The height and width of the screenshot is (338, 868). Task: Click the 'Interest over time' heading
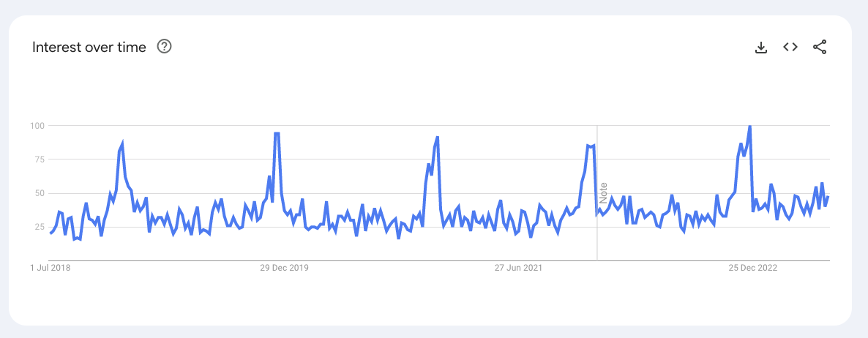click(x=89, y=47)
